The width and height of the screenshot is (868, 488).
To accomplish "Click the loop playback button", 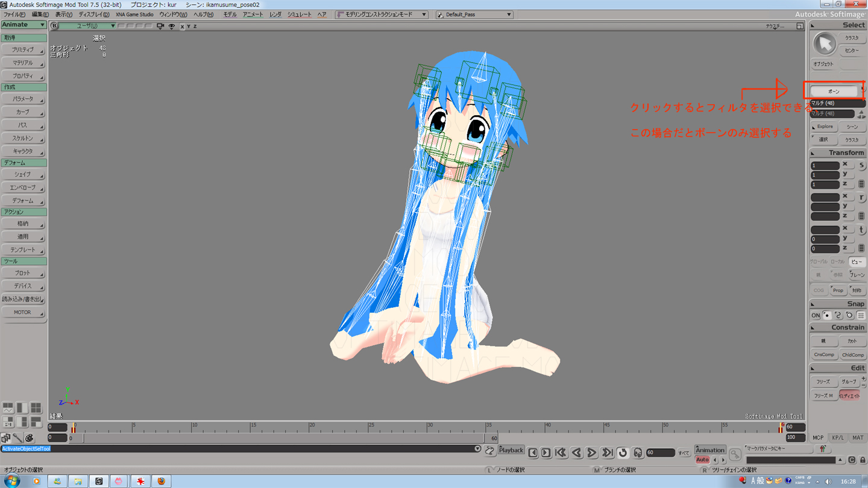I will (x=623, y=452).
